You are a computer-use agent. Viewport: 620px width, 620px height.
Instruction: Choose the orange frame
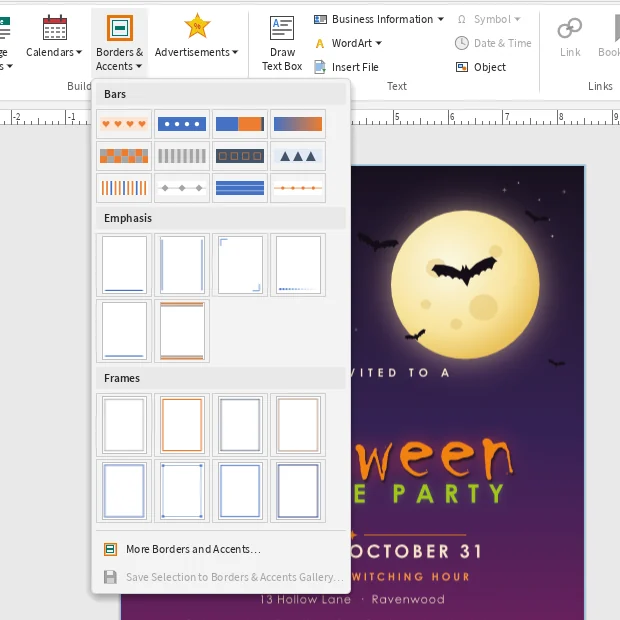pos(182,425)
